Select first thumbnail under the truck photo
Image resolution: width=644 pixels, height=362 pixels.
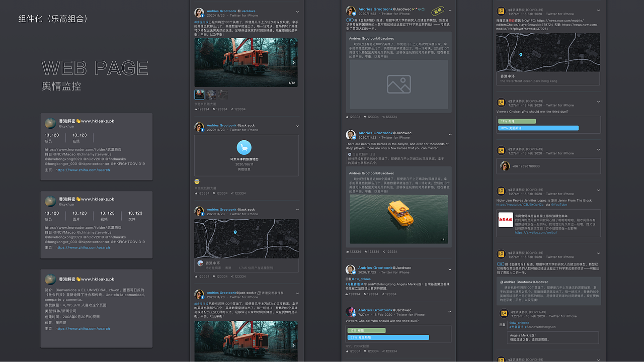[x=199, y=95]
